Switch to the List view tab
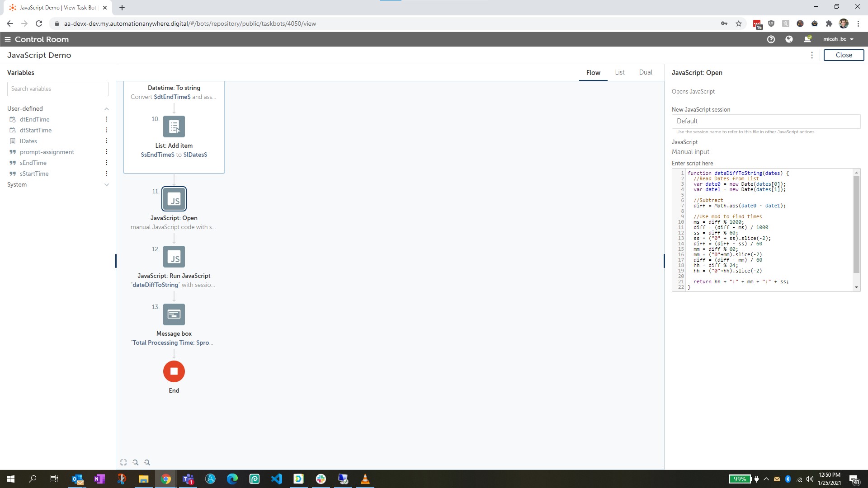The image size is (868, 488). point(619,72)
